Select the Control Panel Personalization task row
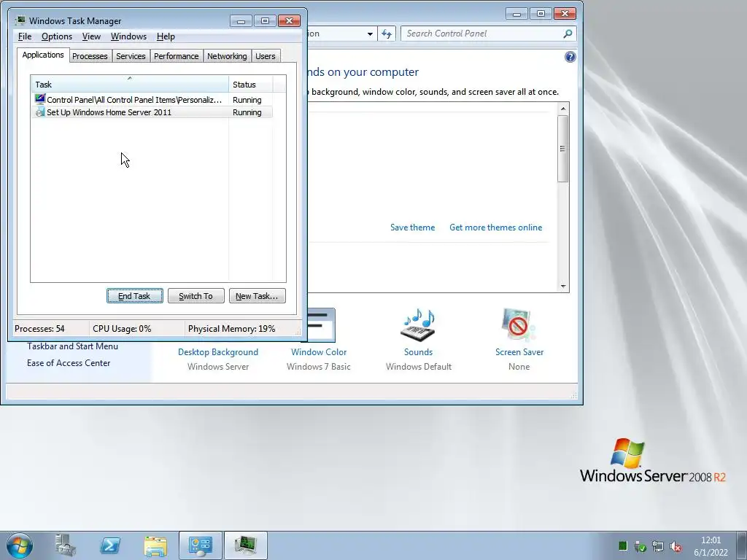The height and width of the screenshot is (560, 747). [x=152, y=99]
